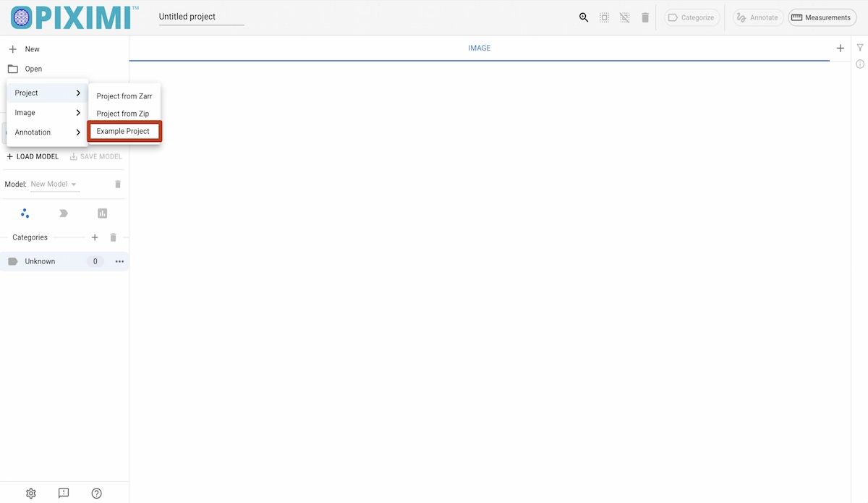868x503 pixels.
Task: Click the evaluate model chart icon
Action: [x=102, y=213]
